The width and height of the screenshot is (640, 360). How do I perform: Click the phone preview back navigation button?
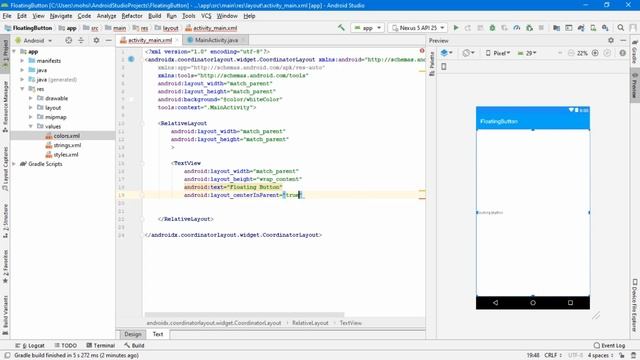(496, 303)
